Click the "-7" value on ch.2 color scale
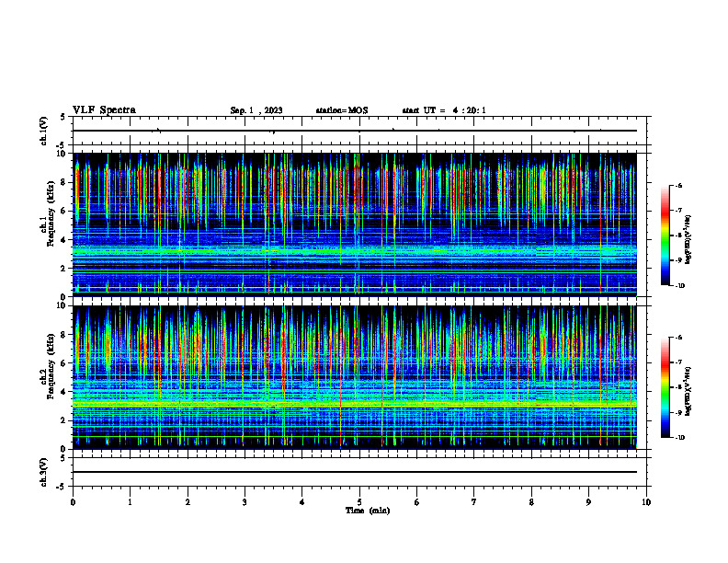The width and height of the screenshot is (728, 563). click(x=678, y=362)
